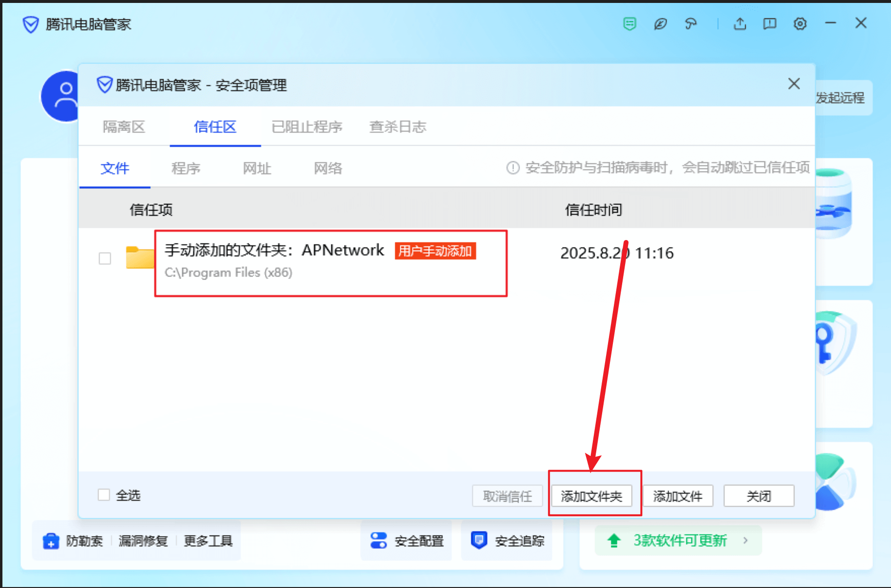Open the 3款软件可更新 update list
Screen dimensions: 891x588
point(679,541)
